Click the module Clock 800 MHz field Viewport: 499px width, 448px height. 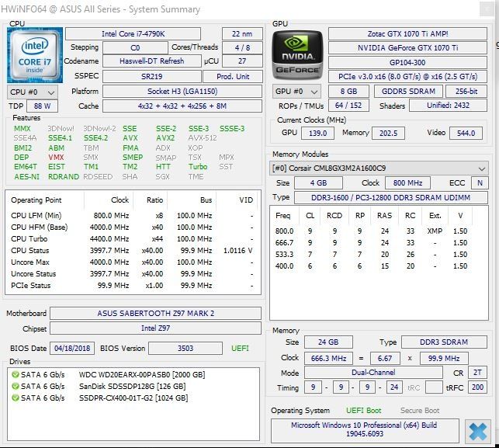pyautogui.click(x=407, y=183)
